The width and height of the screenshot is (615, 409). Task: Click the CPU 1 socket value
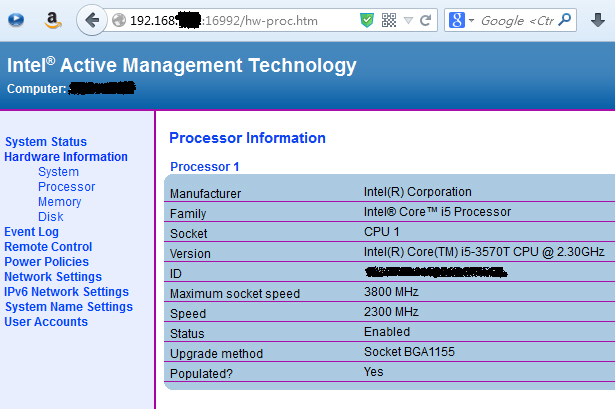pos(382,232)
